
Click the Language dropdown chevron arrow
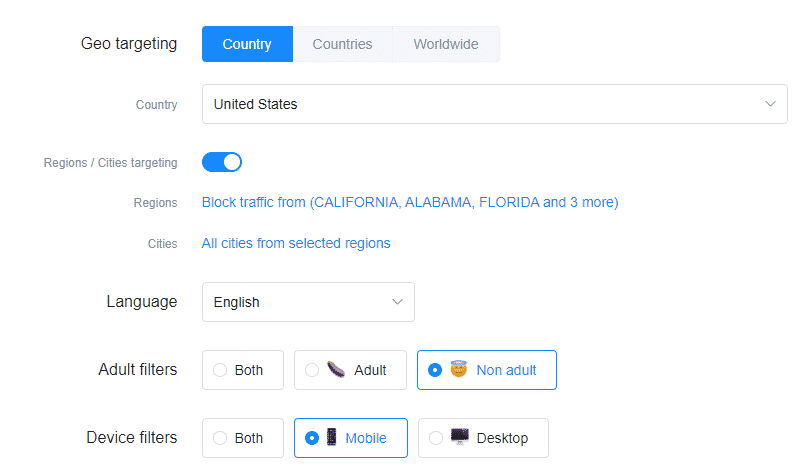397,302
